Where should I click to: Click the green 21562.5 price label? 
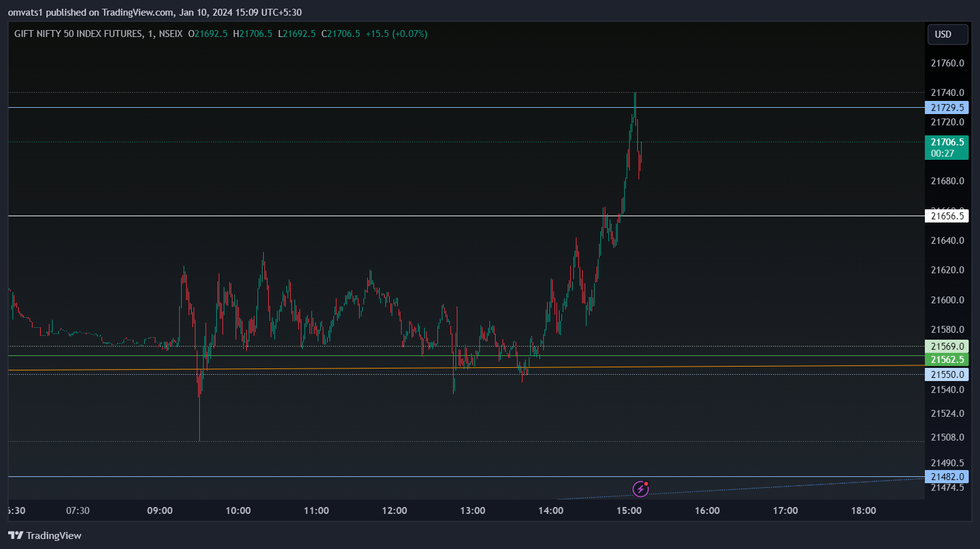(947, 360)
